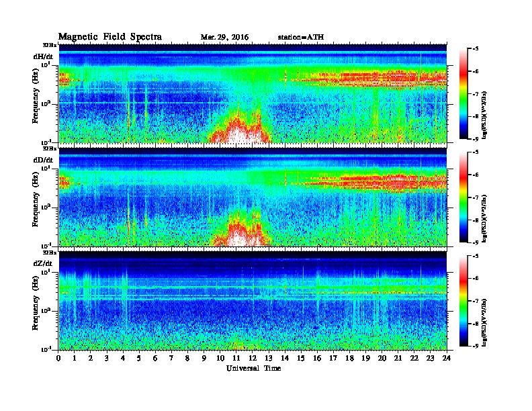The image size is (532, 411).
Task: Click hour 24 on the time axis
Action: 447,359
